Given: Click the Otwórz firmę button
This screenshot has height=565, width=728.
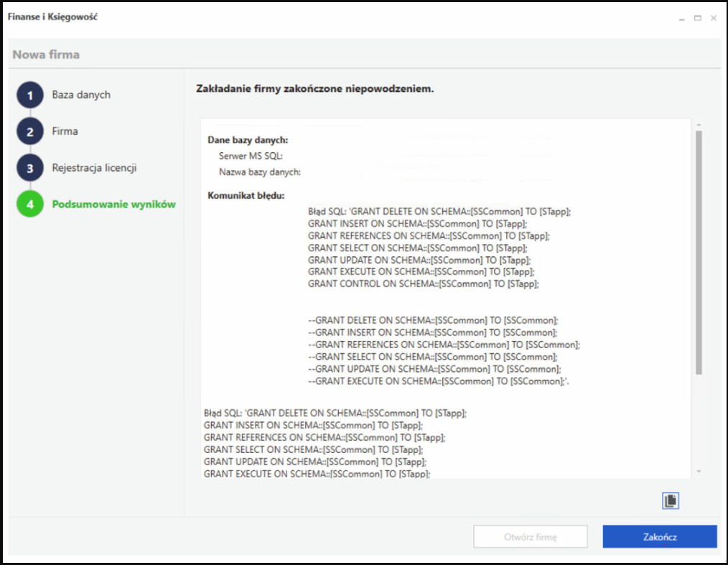Looking at the screenshot, I should coord(531,536).
